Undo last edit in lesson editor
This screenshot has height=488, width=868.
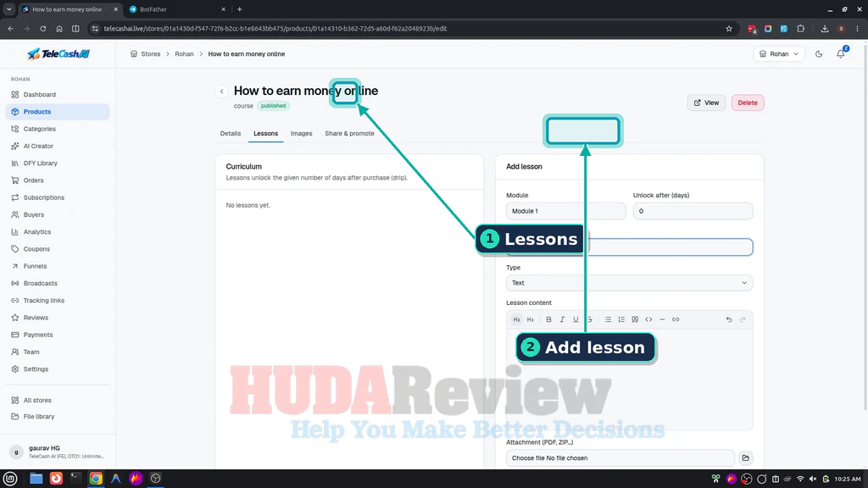[728, 319]
